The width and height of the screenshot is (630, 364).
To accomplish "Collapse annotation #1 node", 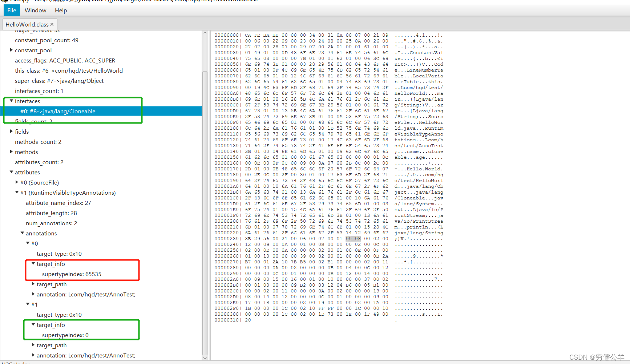I will point(28,304).
